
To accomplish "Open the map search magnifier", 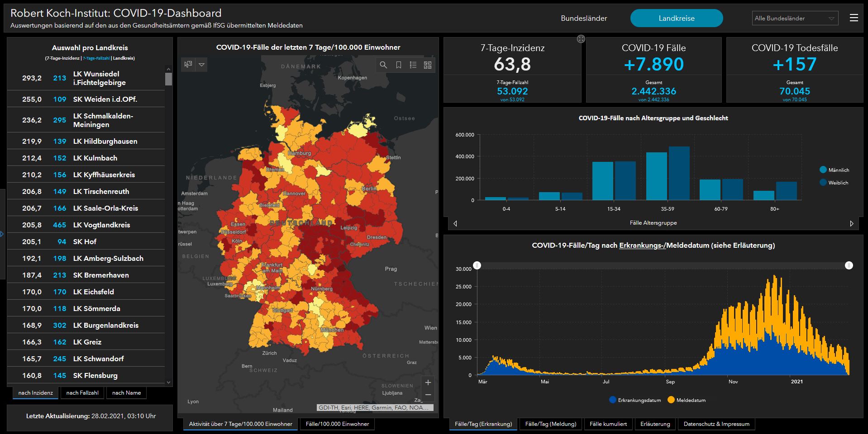I will [x=383, y=65].
